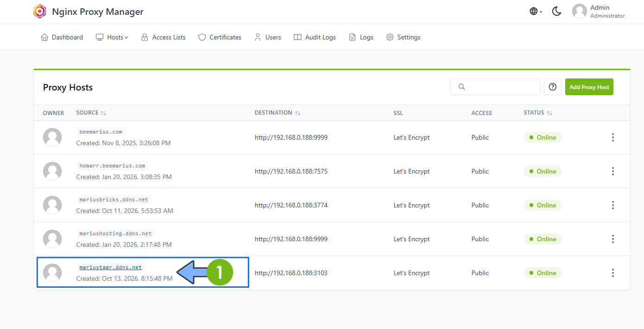Click the Nginx Proxy Manager logo icon
The width and height of the screenshot is (644, 329).
40,12
